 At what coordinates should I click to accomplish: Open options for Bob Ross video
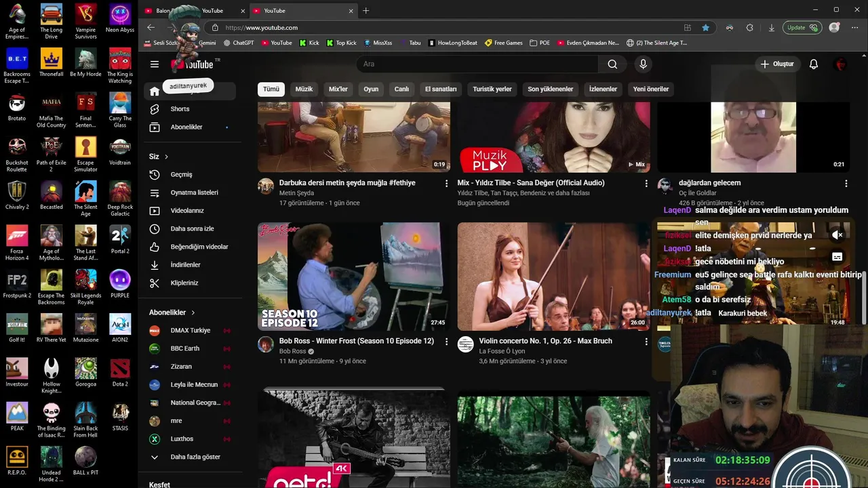(446, 342)
